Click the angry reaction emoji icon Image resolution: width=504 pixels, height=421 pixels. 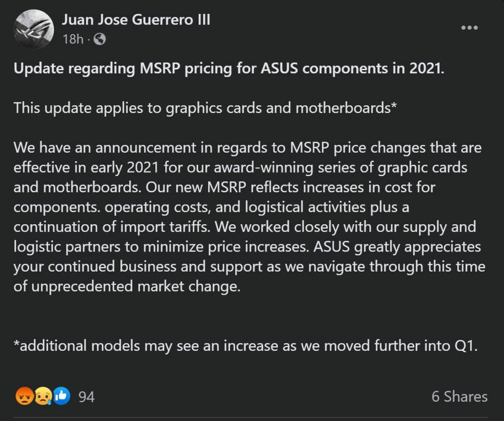(x=24, y=396)
